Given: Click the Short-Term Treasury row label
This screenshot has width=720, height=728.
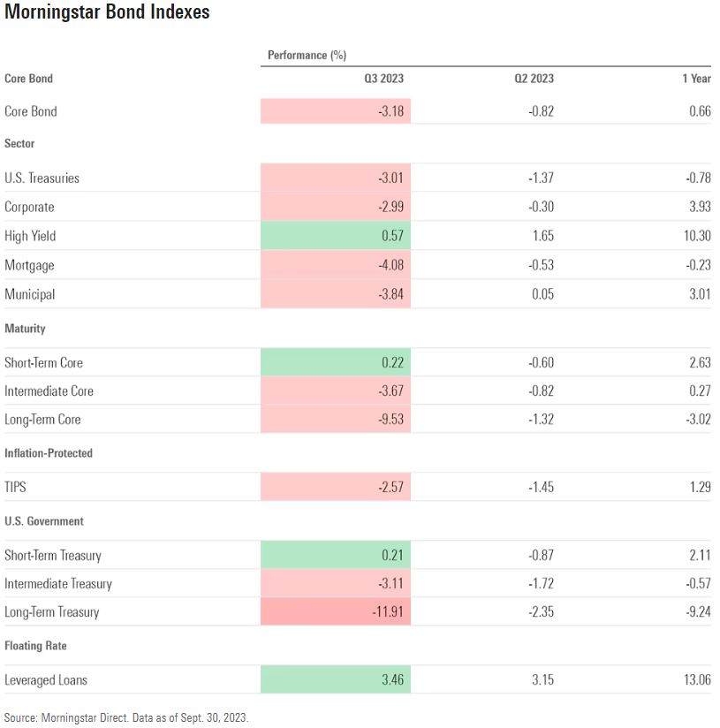Looking at the screenshot, I should click(x=53, y=556).
